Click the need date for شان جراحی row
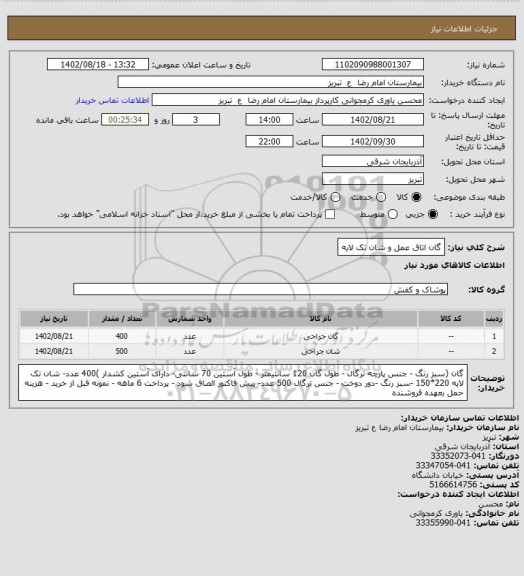 pos(54,351)
